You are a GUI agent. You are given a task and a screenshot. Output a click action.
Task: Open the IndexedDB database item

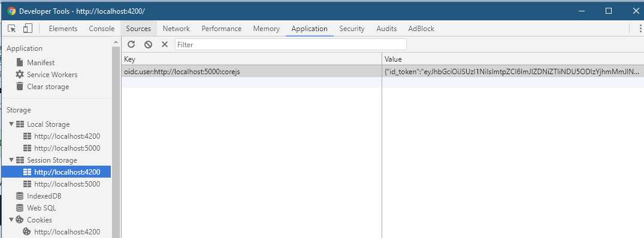[x=38, y=196]
